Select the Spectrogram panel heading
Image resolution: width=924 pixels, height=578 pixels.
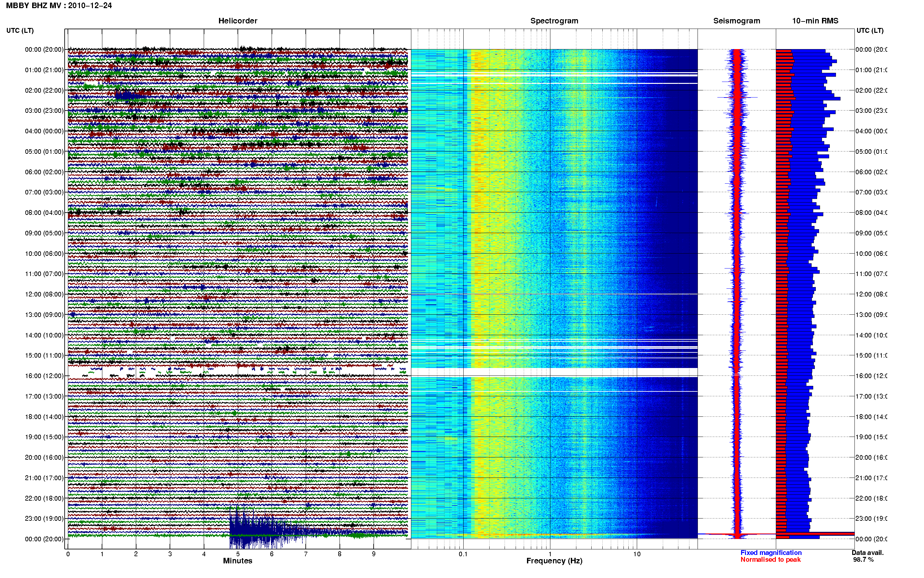point(554,21)
